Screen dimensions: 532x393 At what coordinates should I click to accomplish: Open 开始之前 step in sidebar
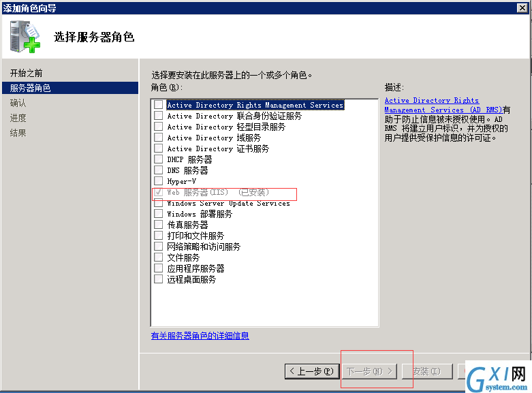tap(26, 73)
